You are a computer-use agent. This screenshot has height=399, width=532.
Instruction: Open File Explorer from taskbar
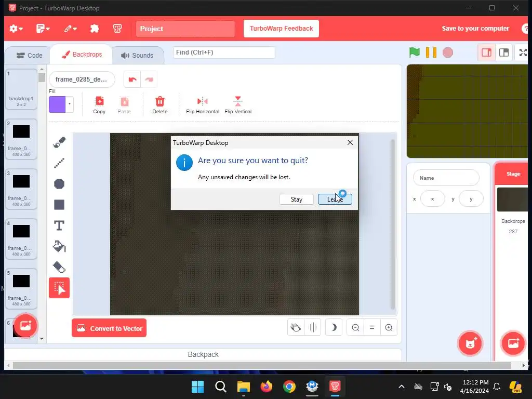[244, 387]
